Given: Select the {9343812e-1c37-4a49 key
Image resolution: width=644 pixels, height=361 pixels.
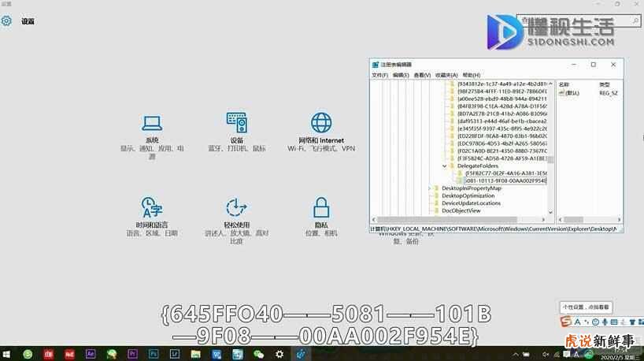Looking at the screenshot, I should [502, 84].
